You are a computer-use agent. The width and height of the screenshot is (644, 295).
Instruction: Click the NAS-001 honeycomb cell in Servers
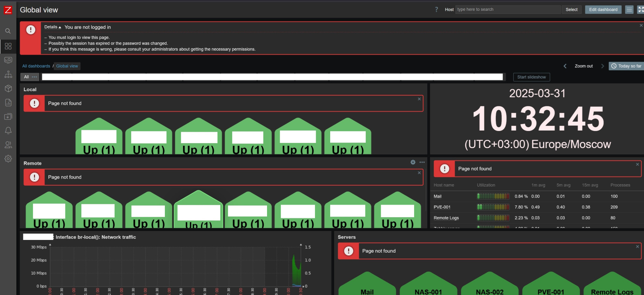coord(429,284)
